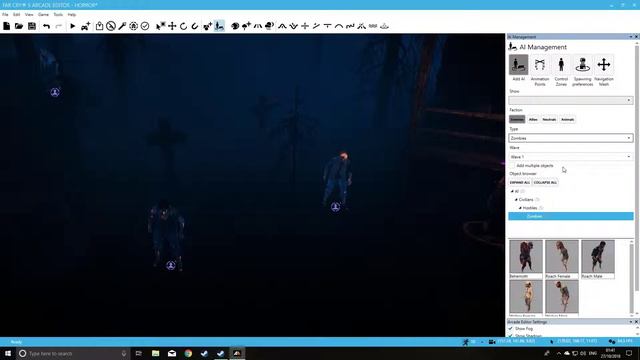Image resolution: width=640 pixels, height=360 pixels.
Task: Collapse the Civilians tree node
Action: point(516,200)
